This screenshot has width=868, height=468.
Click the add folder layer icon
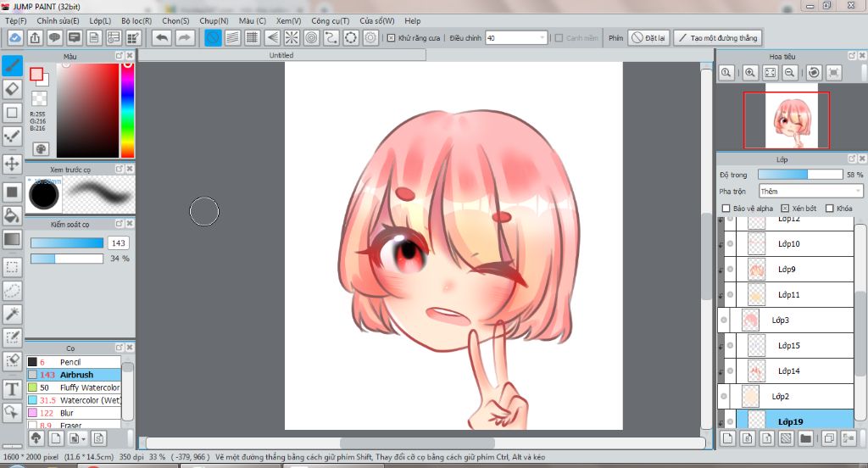click(806, 438)
